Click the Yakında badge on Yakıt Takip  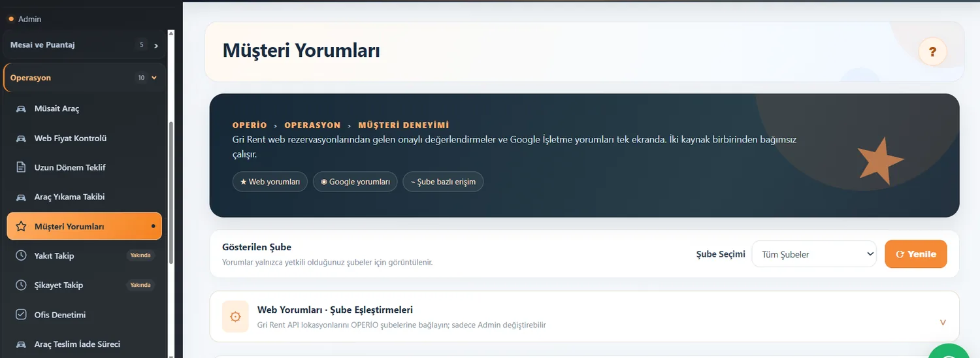coord(140,255)
